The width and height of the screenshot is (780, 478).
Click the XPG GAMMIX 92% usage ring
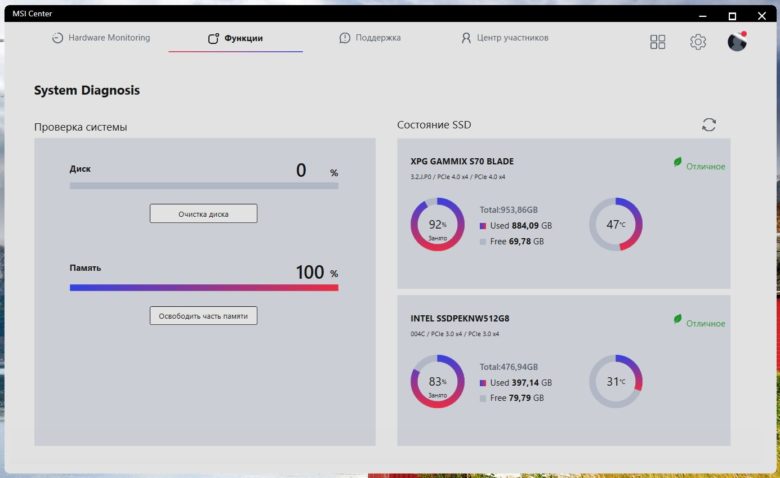[x=437, y=224]
